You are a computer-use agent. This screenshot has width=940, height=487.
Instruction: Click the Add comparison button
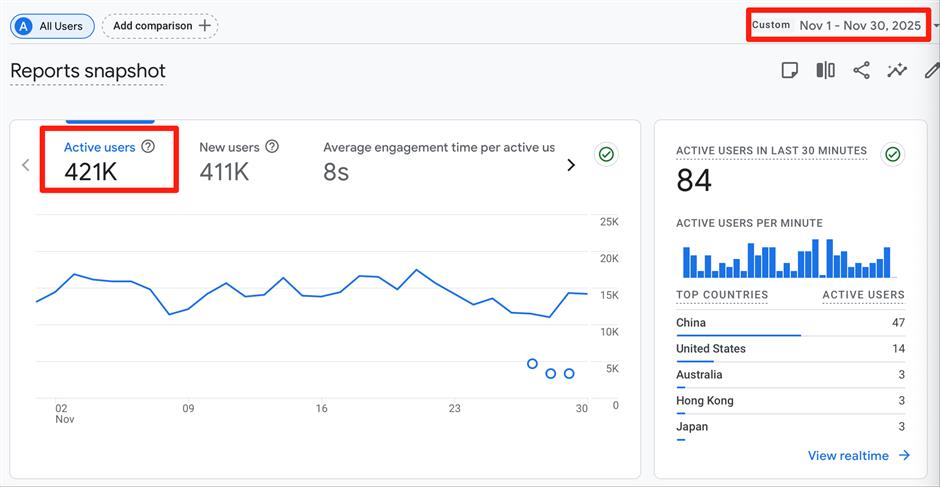160,26
